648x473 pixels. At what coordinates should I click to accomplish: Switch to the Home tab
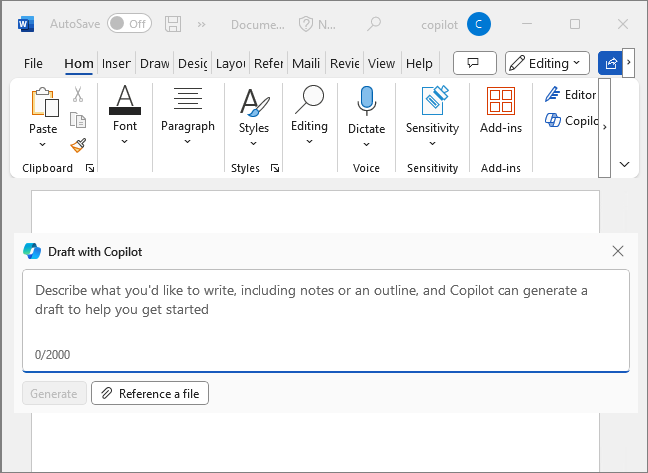79,64
